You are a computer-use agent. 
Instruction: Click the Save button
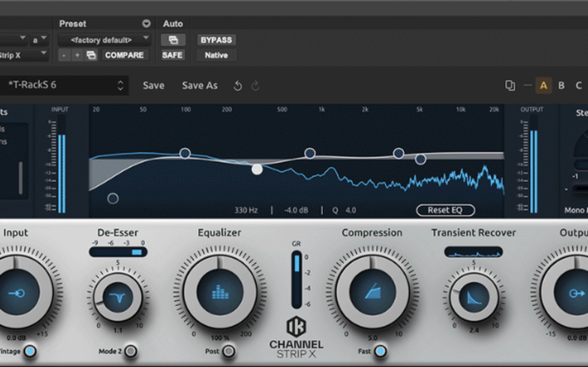click(153, 86)
